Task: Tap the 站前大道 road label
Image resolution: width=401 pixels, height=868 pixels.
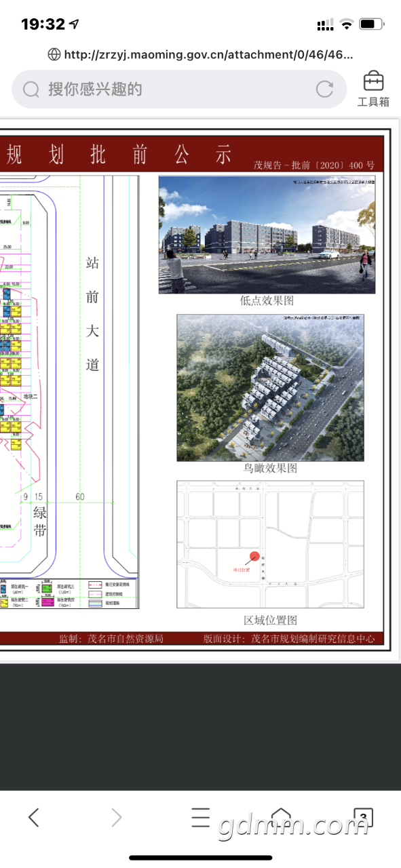Action: click(93, 313)
